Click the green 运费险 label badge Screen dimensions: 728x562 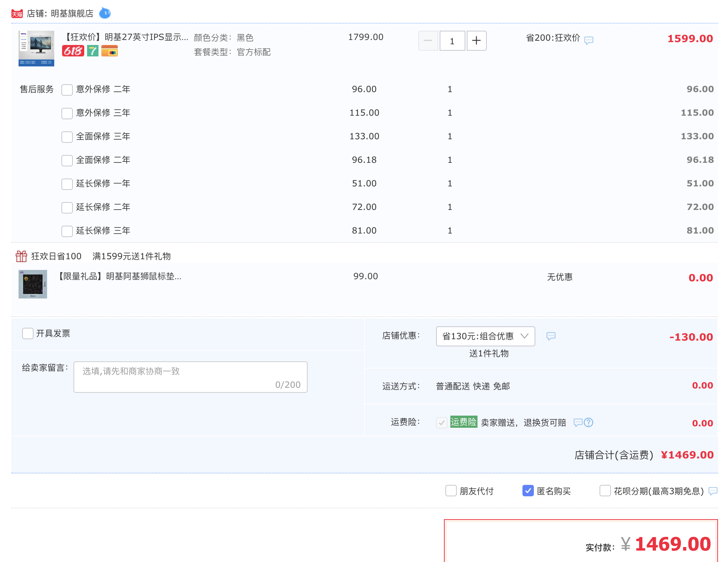(464, 422)
